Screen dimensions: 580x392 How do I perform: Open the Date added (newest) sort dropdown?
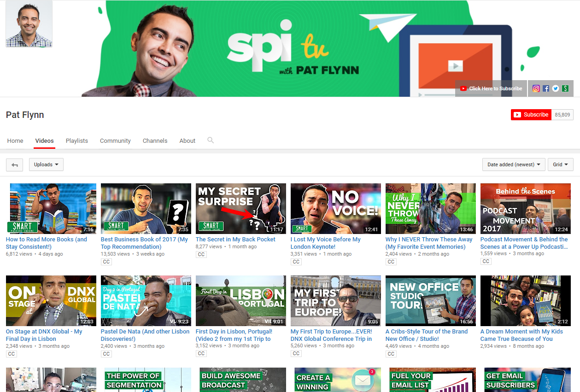(x=514, y=164)
